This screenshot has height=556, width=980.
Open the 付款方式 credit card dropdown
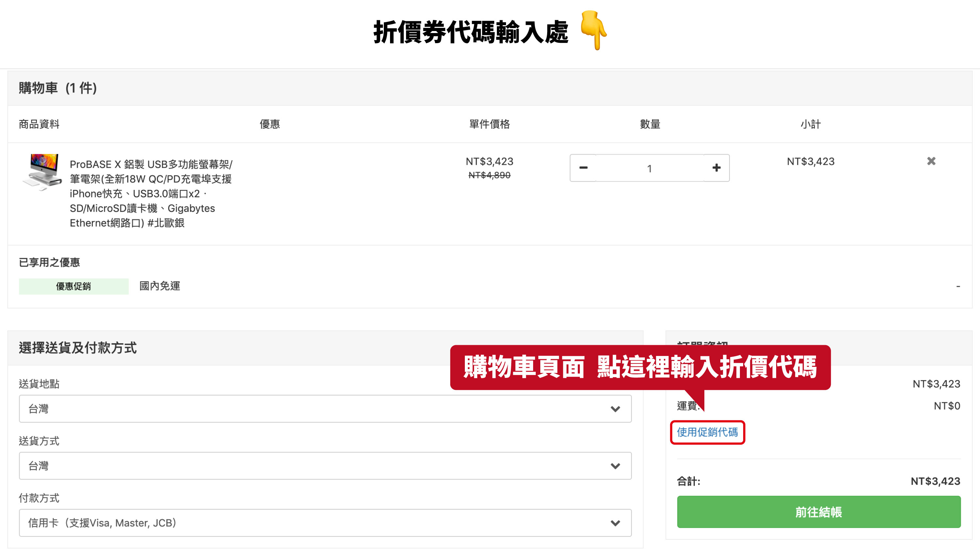pyautogui.click(x=324, y=523)
